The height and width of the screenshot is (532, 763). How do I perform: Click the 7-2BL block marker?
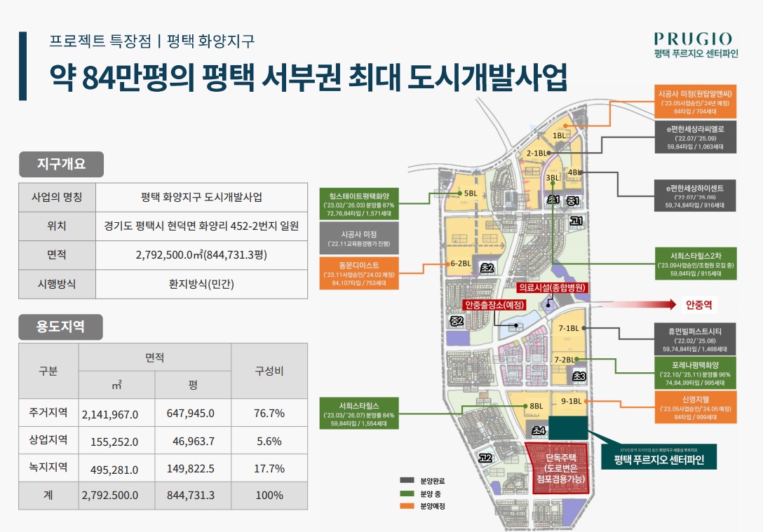click(x=565, y=360)
